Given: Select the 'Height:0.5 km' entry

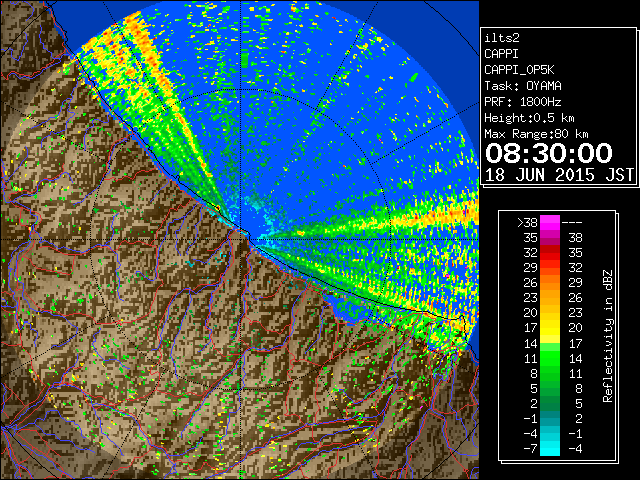Looking at the screenshot, I should 529,118.
